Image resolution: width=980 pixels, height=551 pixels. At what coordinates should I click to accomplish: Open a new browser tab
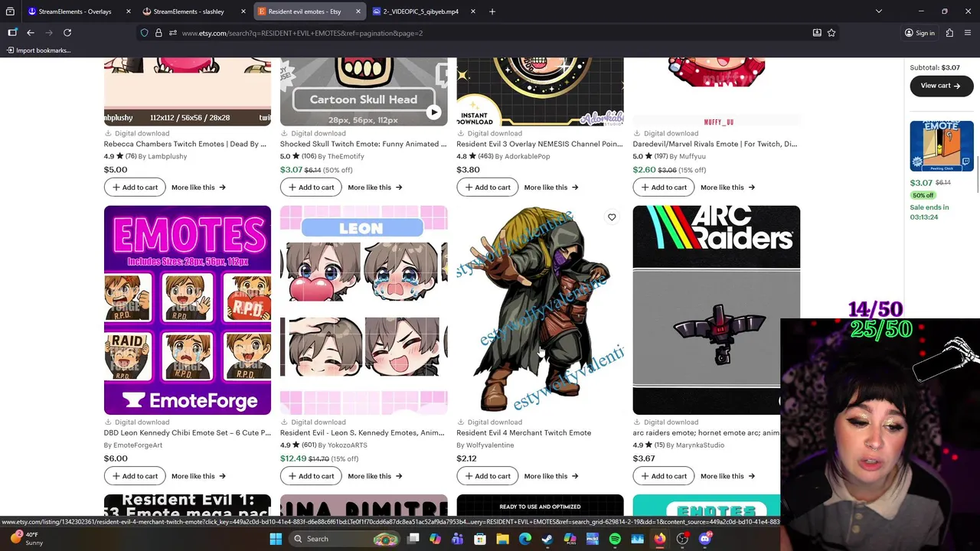pos(492,11)
